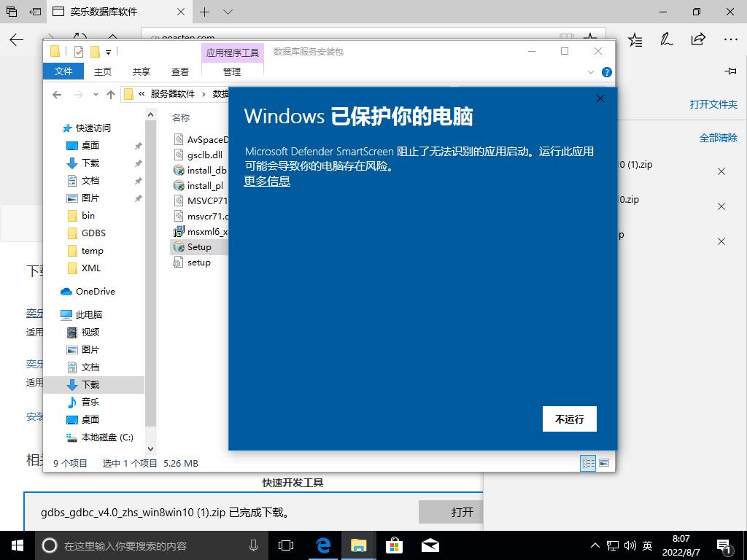Open Edge Share icon in toolbar

(x=698, y=39)
